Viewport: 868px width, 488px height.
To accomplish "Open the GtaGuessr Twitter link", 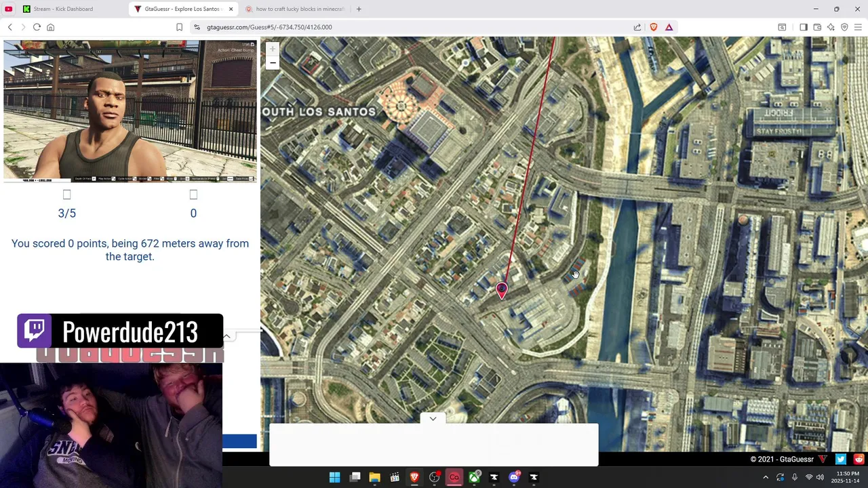I will 841,459.
